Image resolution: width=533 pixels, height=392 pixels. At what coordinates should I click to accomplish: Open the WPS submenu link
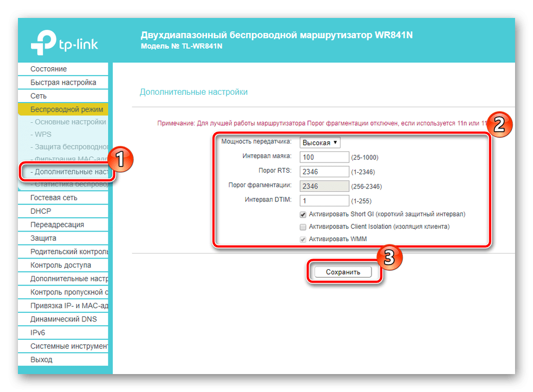tap(43, 135)
